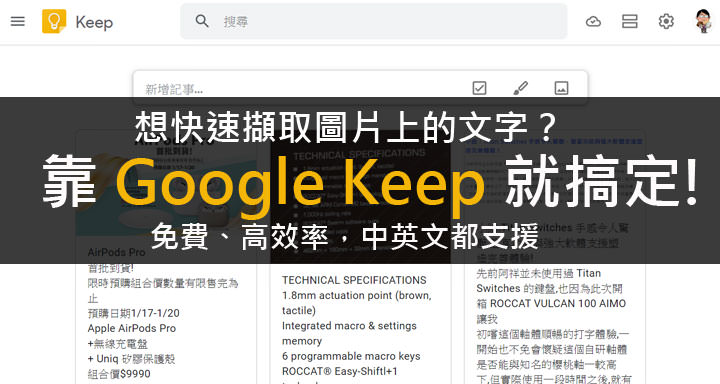This screenshot has height=384, width=720.
Task: Switch to list view layout
Action: pyautogui.click(x=630, y=21)
